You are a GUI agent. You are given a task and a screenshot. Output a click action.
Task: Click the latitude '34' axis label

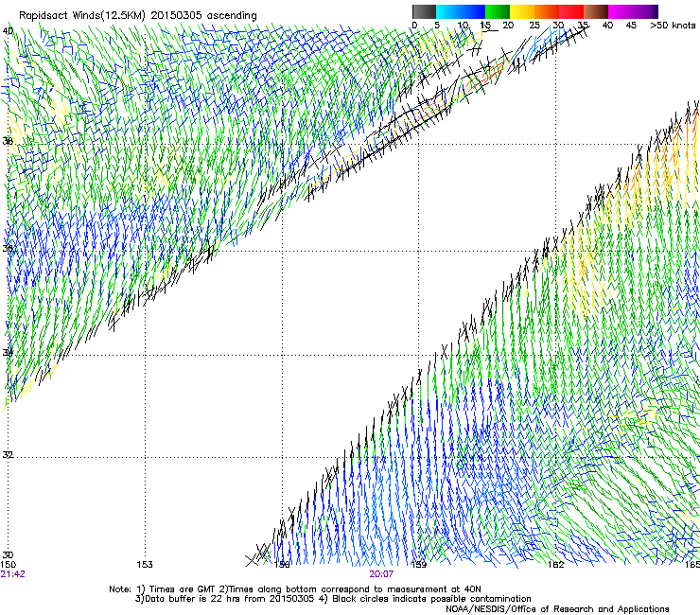point(8,352)
